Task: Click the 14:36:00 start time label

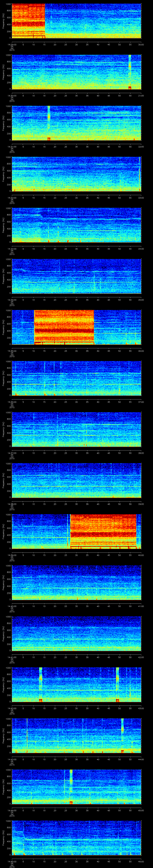Action: [x=12, y=402]
